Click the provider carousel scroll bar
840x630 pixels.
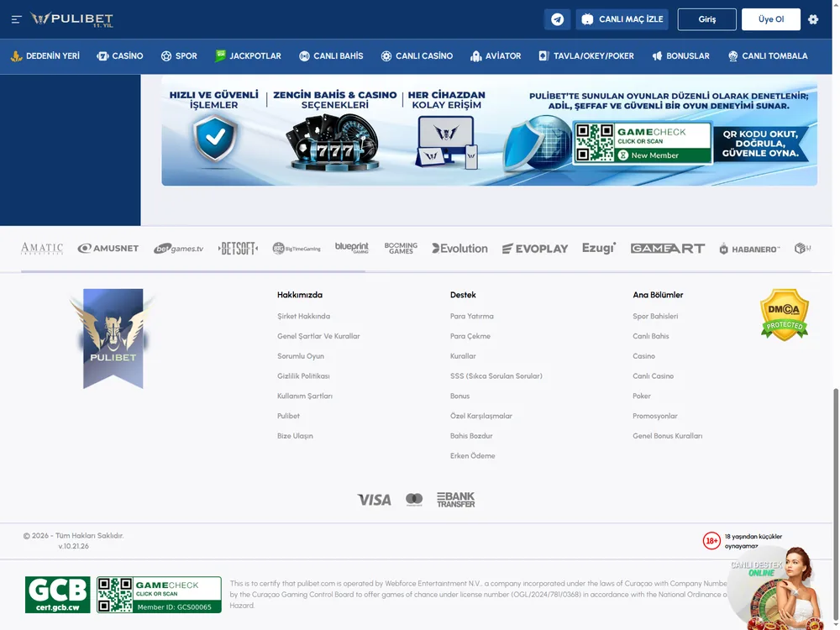coord(193,271)
